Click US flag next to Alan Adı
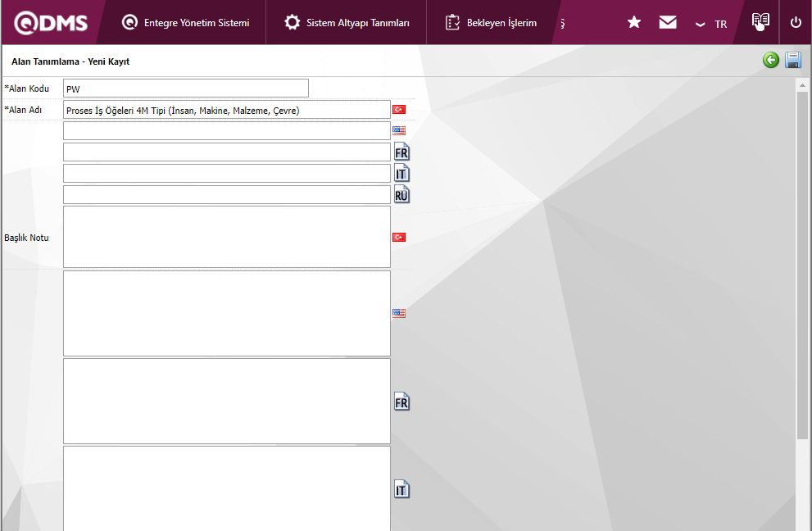The image size is (812, 531). [399, 130]
